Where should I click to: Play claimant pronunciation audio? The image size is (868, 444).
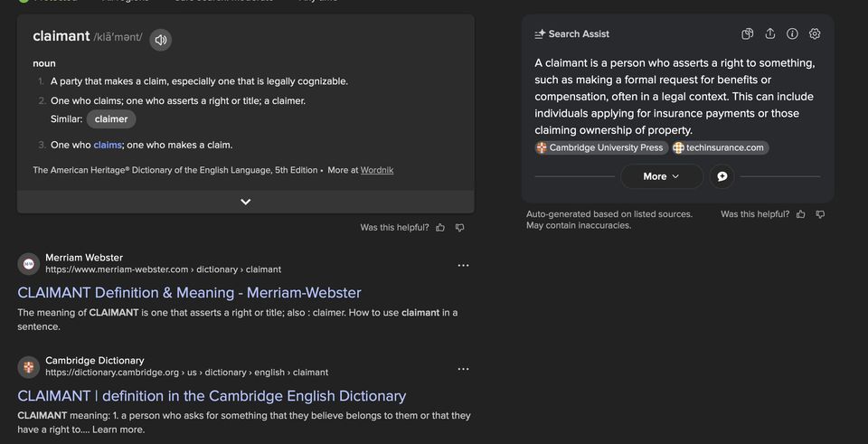pyautogui.click(x=161, y=40)
